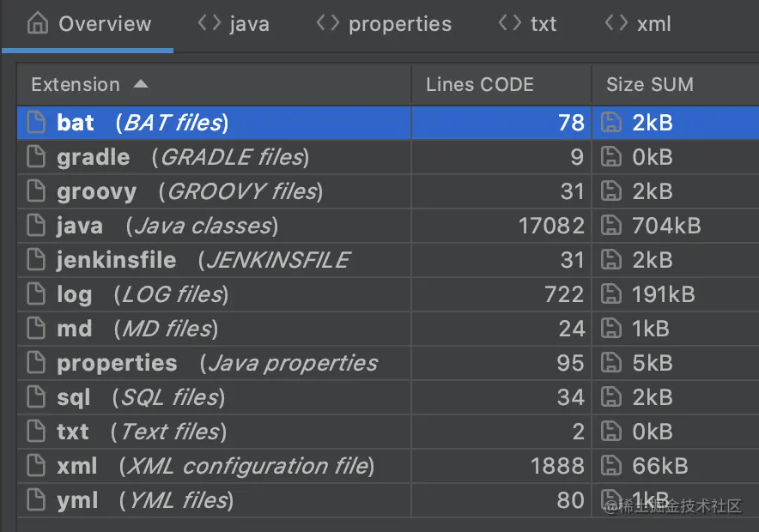The height and width of the screenshot is (532, 759).
Task: Click the Overview home icon
Action: 38,22
